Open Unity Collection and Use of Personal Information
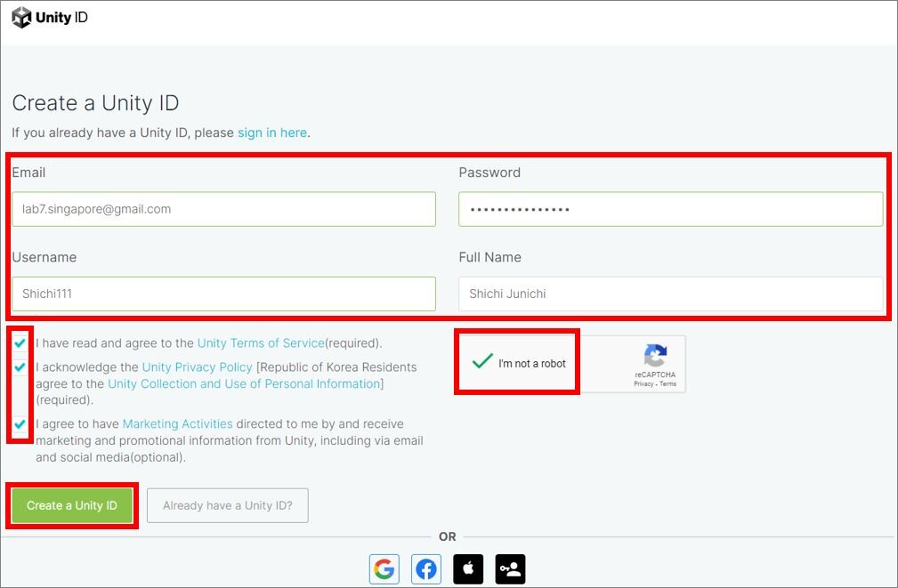Screen dimensions: 898x588 [244, 383]
